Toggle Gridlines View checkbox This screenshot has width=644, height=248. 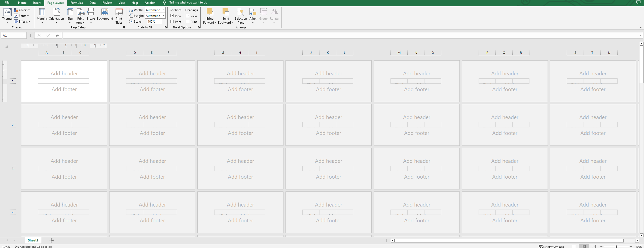tap(172, 16)
